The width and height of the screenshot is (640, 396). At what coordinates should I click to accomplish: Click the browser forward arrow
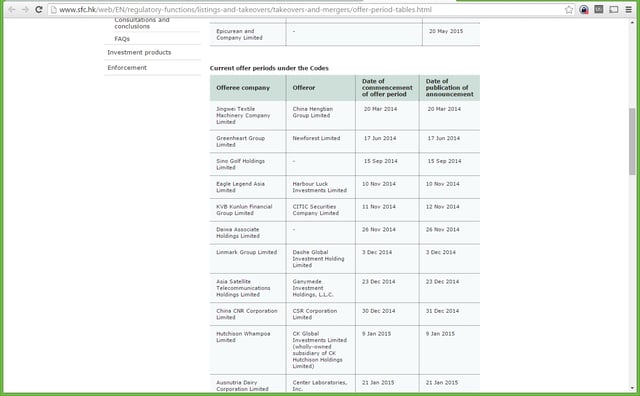pos(25,9)
